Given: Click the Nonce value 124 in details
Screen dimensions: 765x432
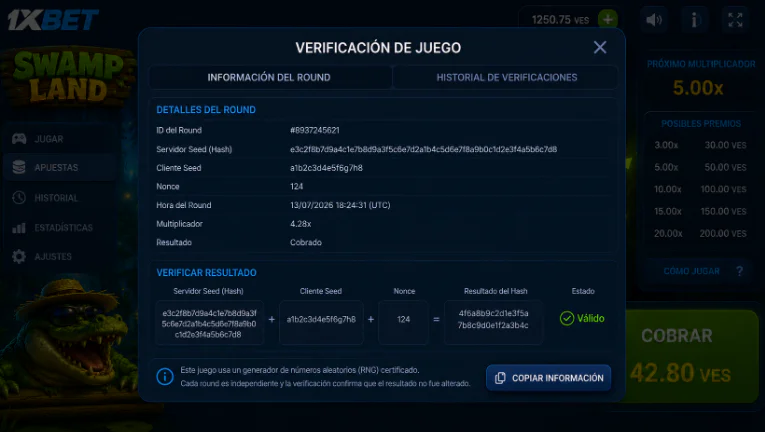Looking at the screenshot, I should click(297, 186).
